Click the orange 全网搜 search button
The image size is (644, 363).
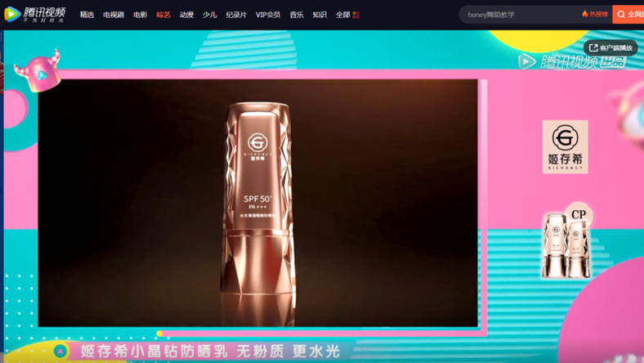click(628, 15)
